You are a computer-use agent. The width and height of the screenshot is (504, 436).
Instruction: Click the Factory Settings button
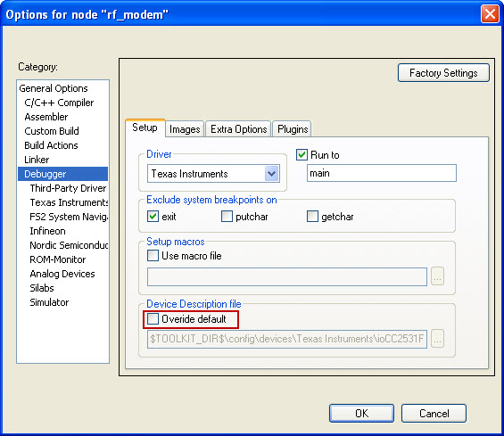click(x=443, y=73)
